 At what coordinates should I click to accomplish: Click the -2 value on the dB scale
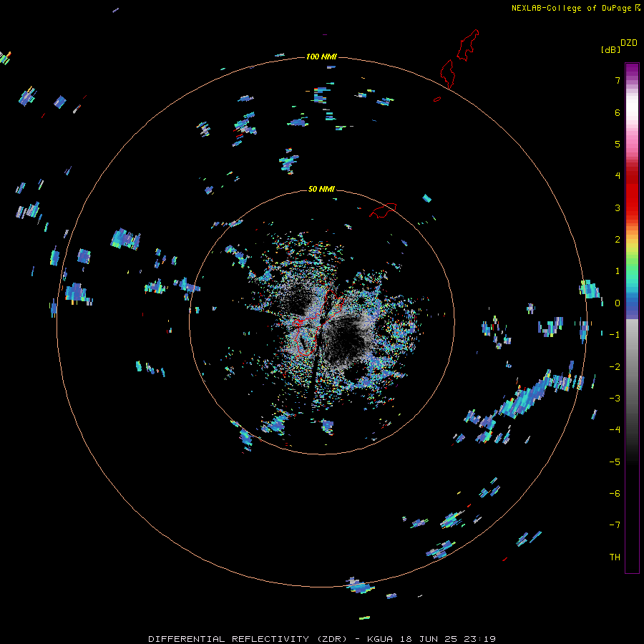615,367
